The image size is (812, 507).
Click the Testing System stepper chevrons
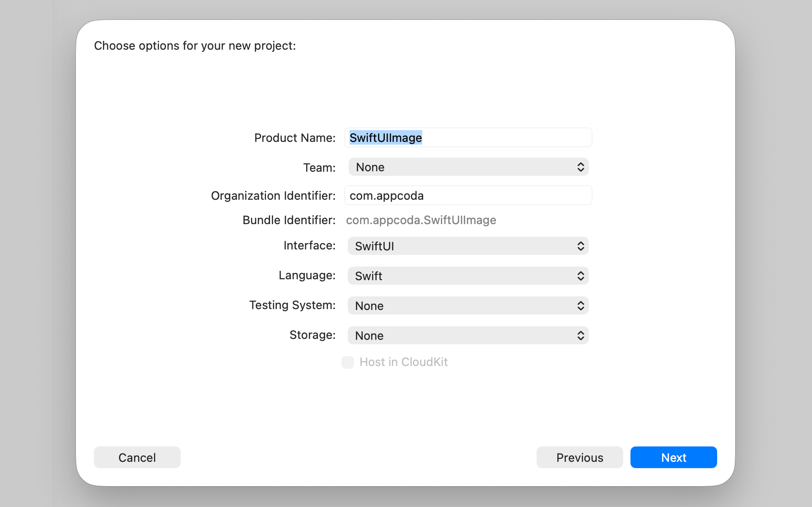pyautogui.click(x=581, y=305)
